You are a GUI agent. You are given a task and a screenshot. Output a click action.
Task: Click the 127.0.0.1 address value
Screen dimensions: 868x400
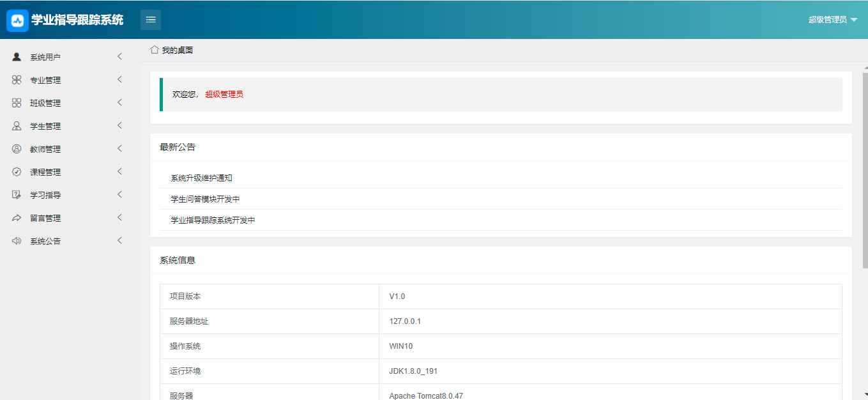coord(405,321)
